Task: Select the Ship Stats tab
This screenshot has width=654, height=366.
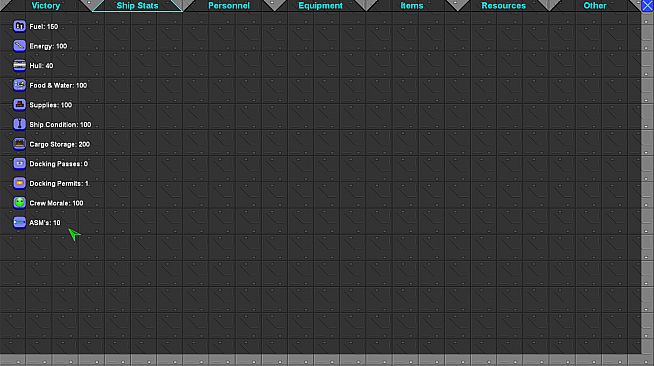Action: (137, 5)
